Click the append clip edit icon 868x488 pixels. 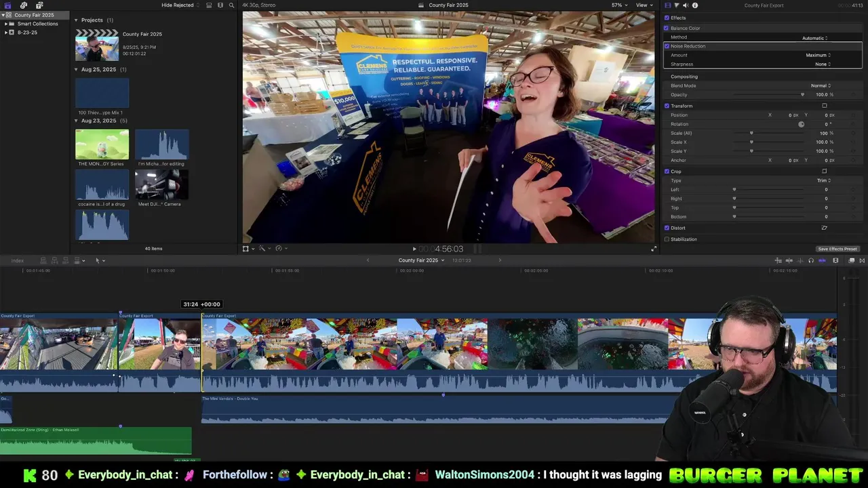pos(65,260)
